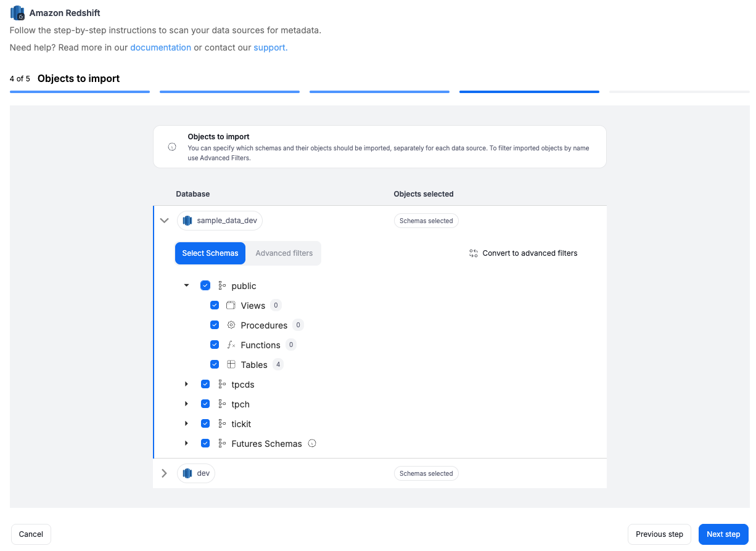The image size is (756, 551).
Task: Expand the Futures Schemas node
Action: coord(186,443)
